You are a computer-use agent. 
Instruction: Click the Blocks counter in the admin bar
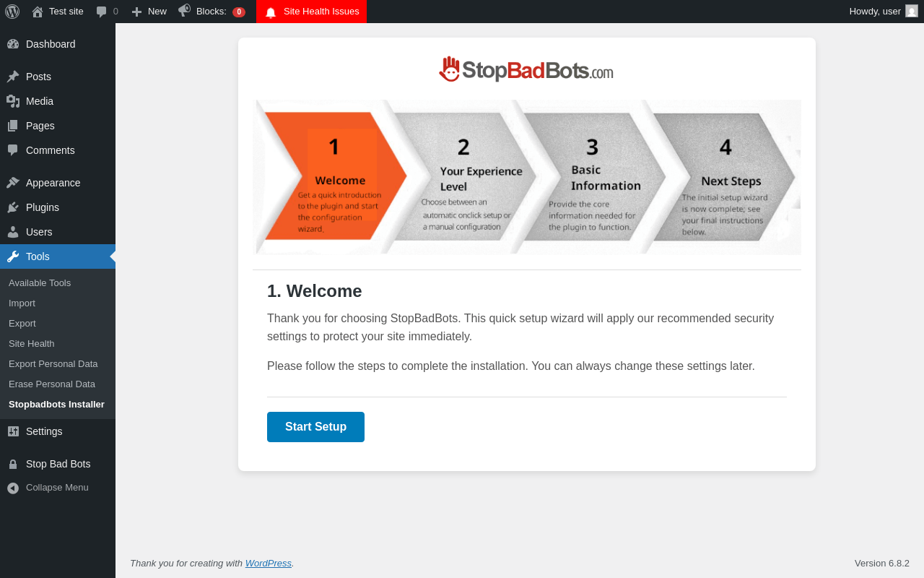coord(212,12)
